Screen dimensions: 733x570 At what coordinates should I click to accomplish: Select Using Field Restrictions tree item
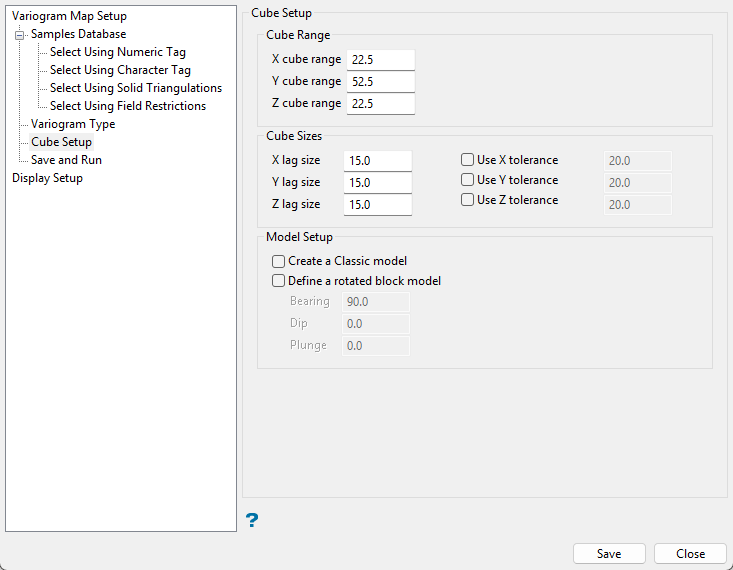coord(127,106)
